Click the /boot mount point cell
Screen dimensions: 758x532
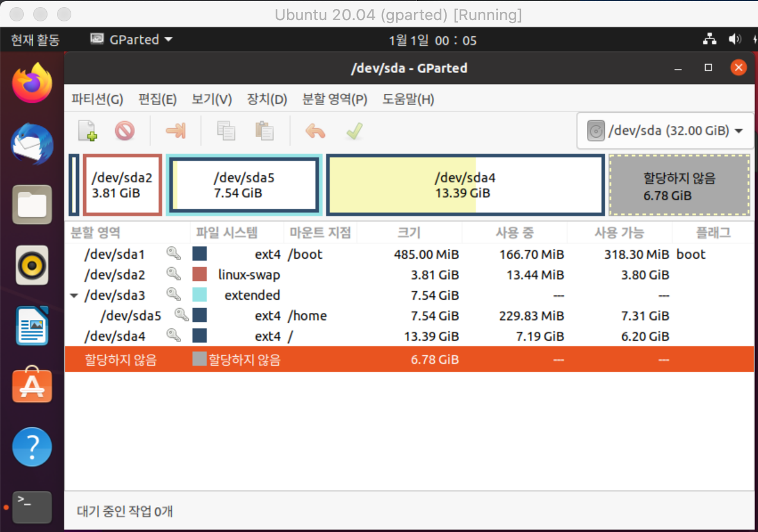[305, 255]
